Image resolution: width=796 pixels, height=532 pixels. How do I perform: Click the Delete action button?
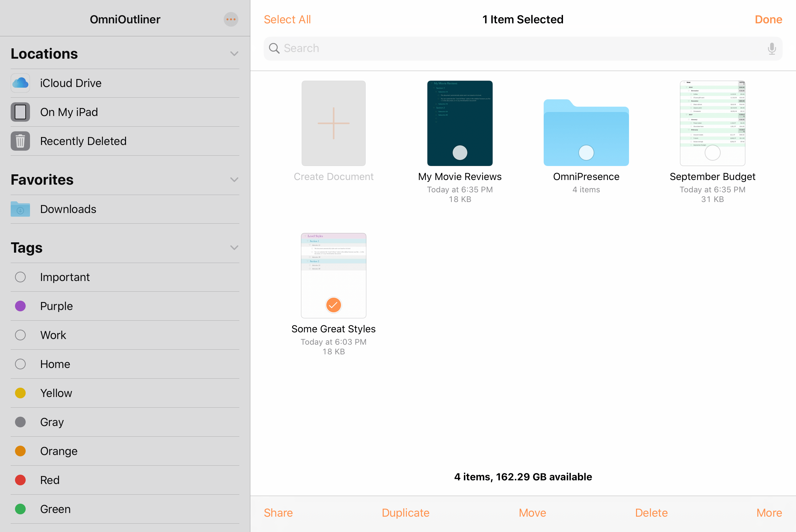pos(651,512)
